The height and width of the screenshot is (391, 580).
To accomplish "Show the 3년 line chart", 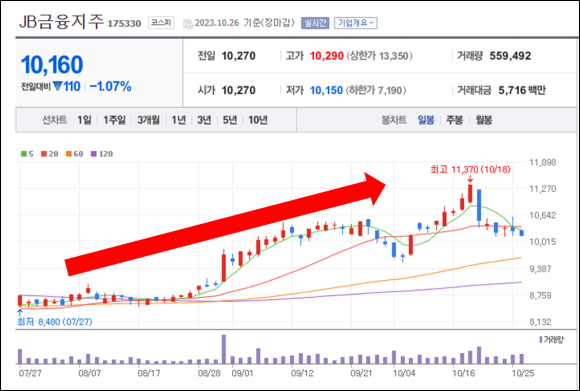I will click(x=204, y=120).
